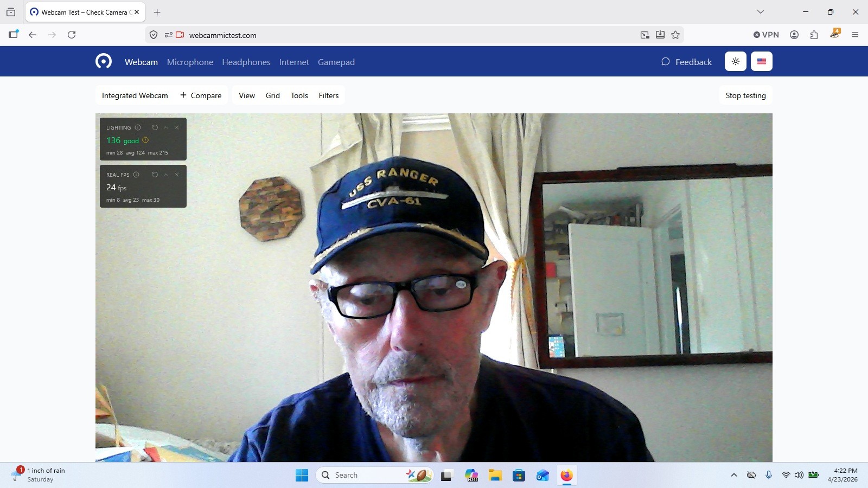Open Firefox recent browsing view icon
Image resolution: width=868 pixels, height=488 pixels.
click(x=11, y=12)
